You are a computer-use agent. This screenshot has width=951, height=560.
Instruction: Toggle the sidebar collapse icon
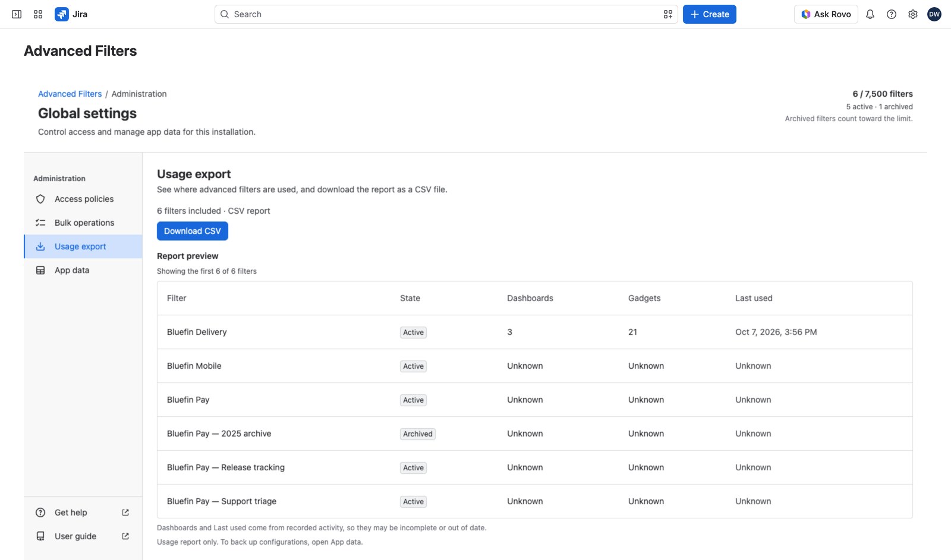pos(17,14)
